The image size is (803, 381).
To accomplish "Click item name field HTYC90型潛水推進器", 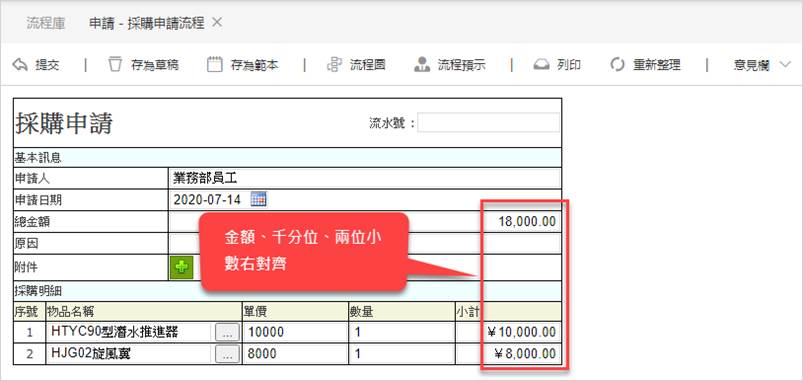I will (x=129, y=332).
